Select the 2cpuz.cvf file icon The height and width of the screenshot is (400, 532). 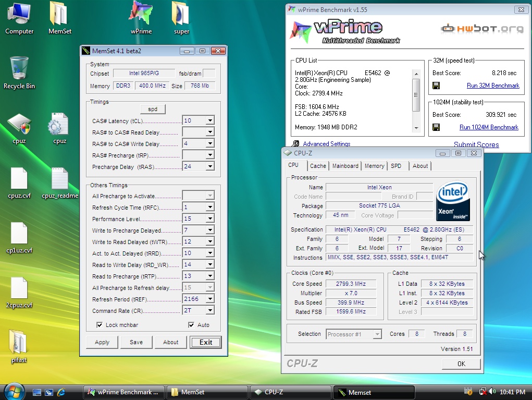point(19,293)
